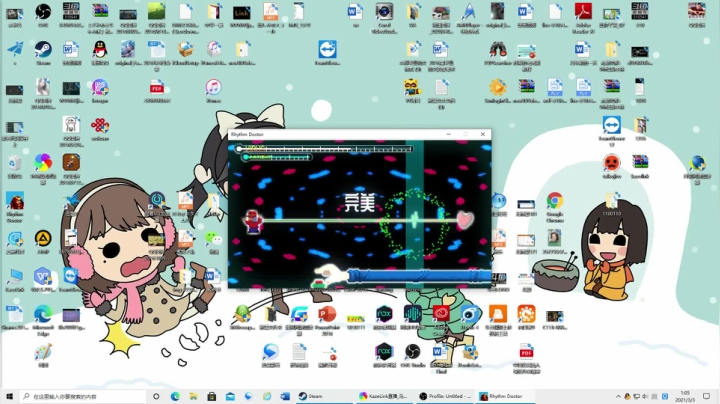Viewport: 720px width, 404px height.
Task: Open the colorful pinwheel desktop shortcut
Action: [43, 163]
